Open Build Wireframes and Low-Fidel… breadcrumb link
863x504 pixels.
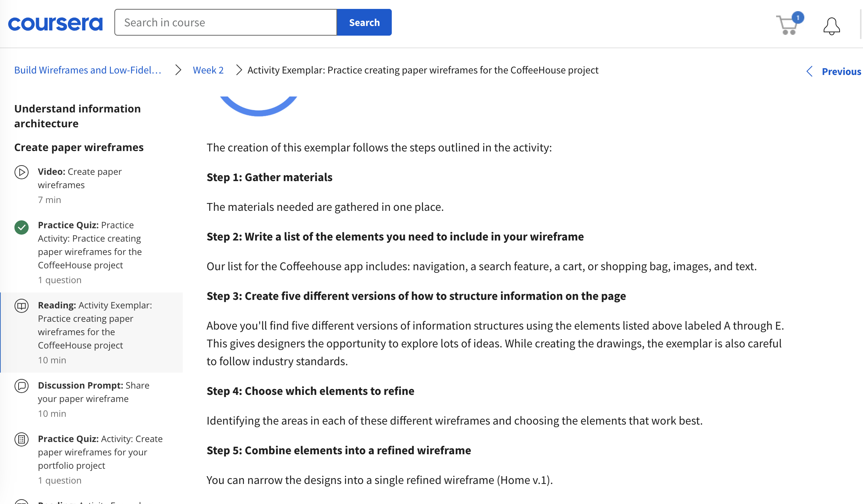[x=88, y=70]
